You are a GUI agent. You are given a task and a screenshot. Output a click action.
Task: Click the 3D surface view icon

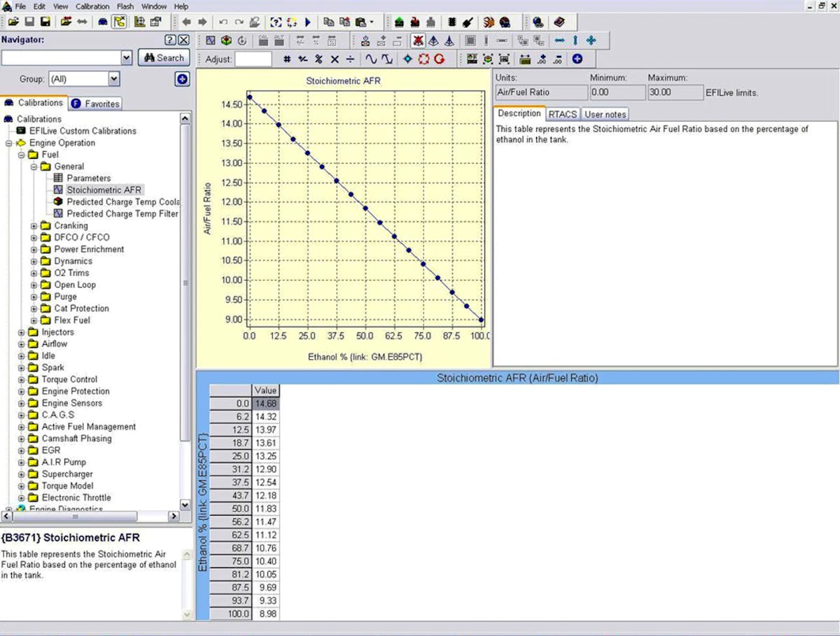pos(227,41)
